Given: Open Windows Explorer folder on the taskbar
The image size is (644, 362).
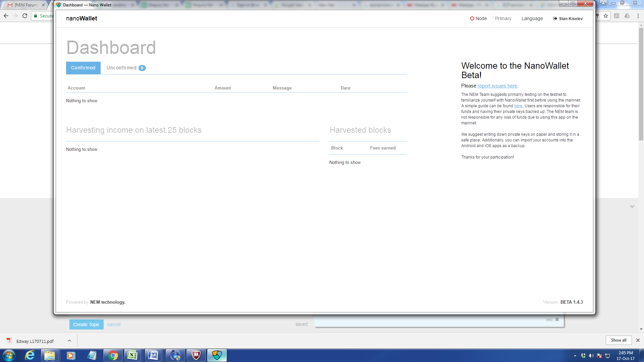Looking at the screenshot, I should [x=50, y=355].
